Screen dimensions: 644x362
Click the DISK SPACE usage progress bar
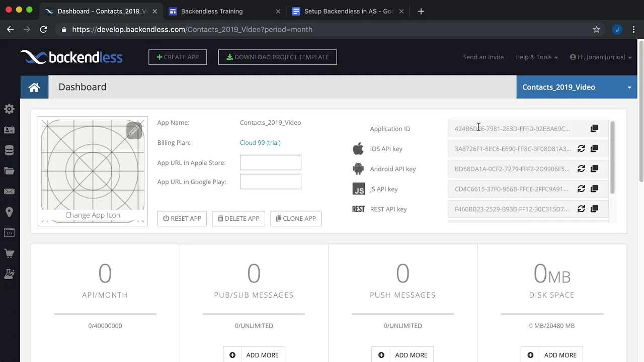[552, 314]
